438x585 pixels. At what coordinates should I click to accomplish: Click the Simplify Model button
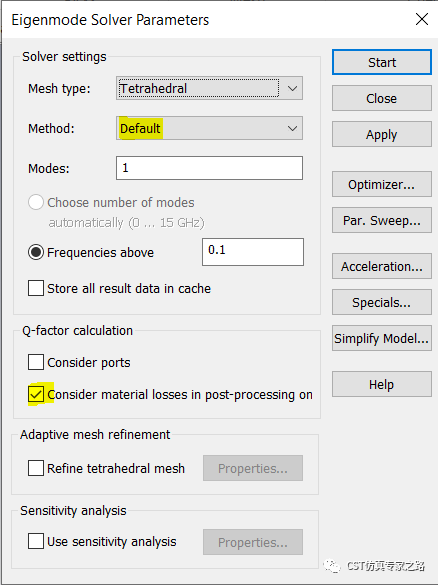[x=382, y=338]
